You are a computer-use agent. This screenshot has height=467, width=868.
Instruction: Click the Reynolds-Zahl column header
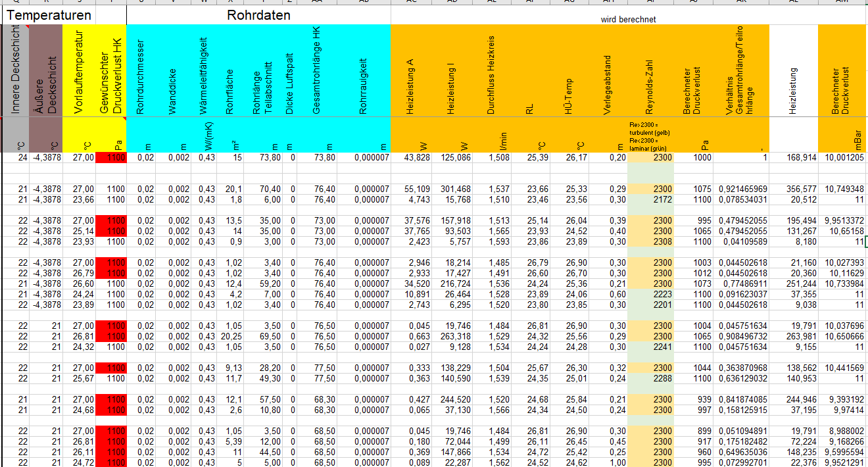[x=650, y=70]
